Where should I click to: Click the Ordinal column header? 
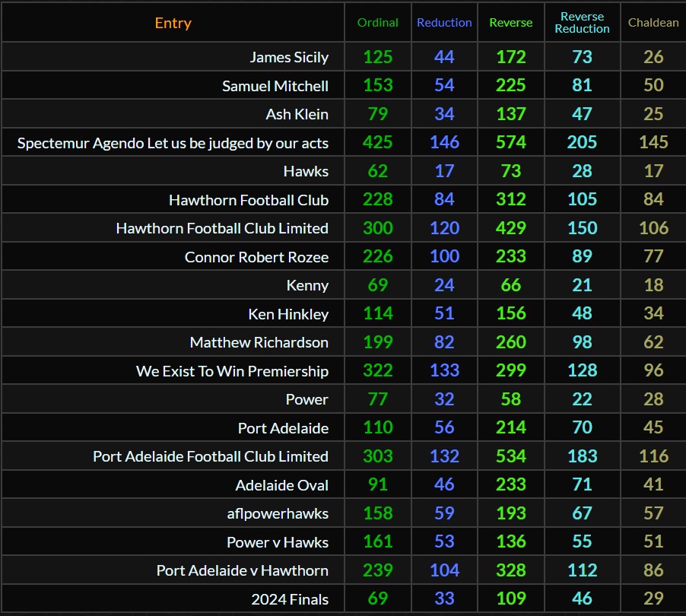377,23
